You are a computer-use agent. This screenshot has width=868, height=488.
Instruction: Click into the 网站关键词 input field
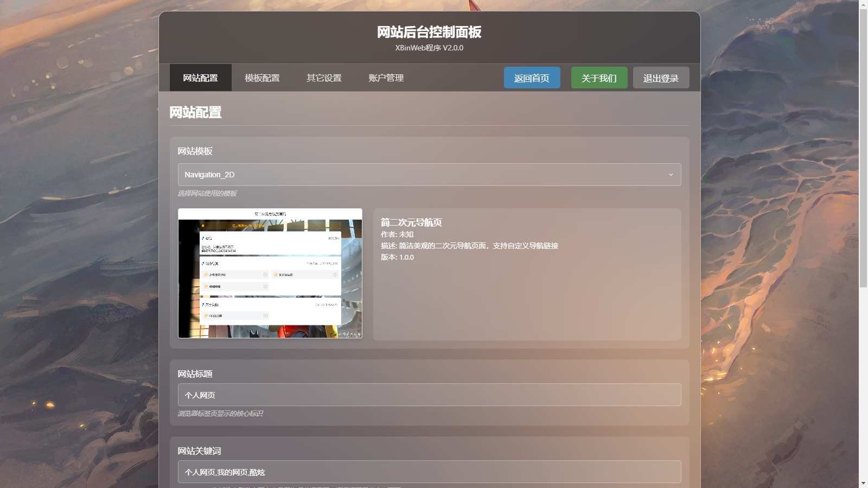tap(429, 472)
